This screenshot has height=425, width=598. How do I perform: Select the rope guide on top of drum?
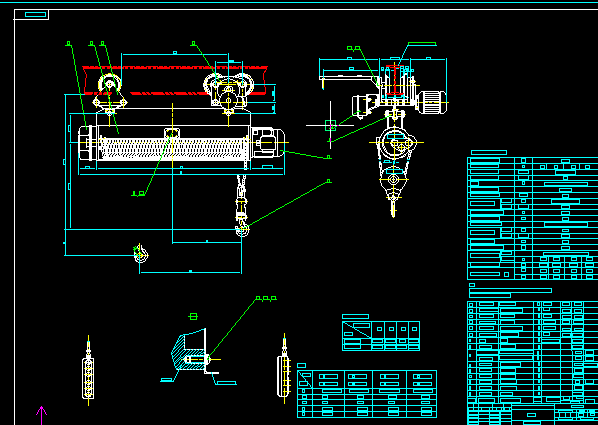tap(172, 133)
